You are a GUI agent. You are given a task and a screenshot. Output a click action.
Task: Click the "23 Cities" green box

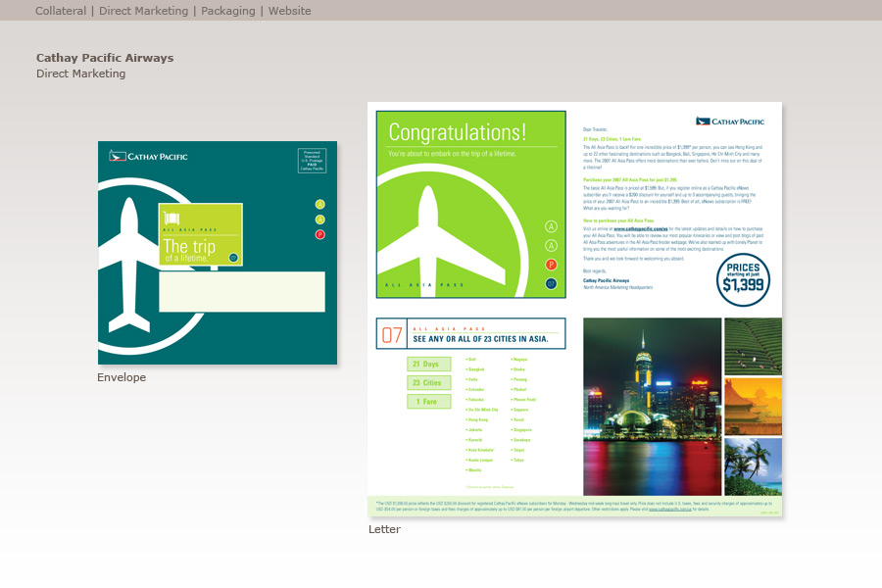[x=428, y=383]
